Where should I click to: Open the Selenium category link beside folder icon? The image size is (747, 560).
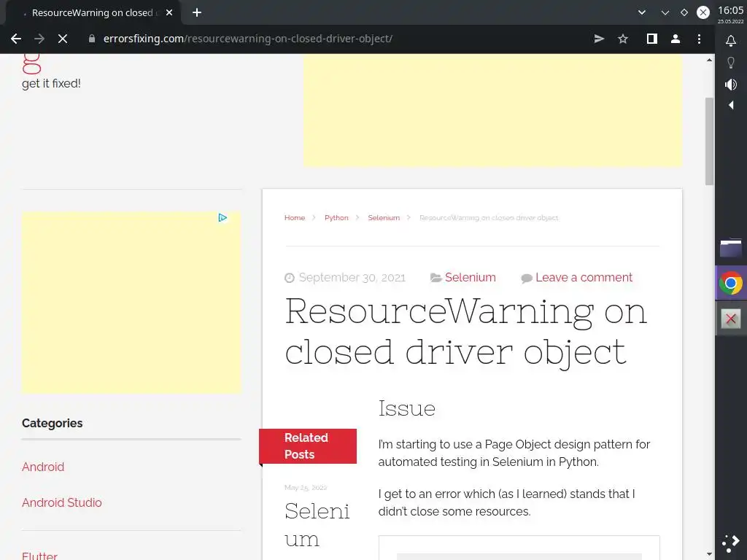tap(471, 277)
